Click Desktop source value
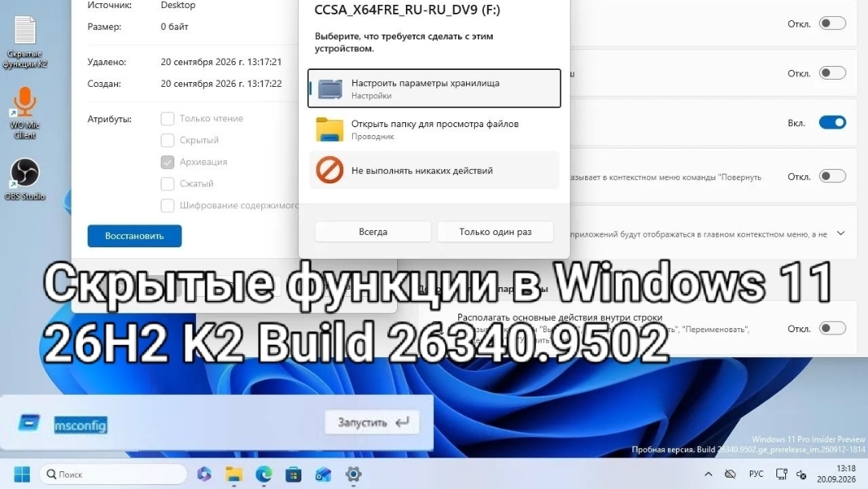Screen dimensions: 868x489 178,5
